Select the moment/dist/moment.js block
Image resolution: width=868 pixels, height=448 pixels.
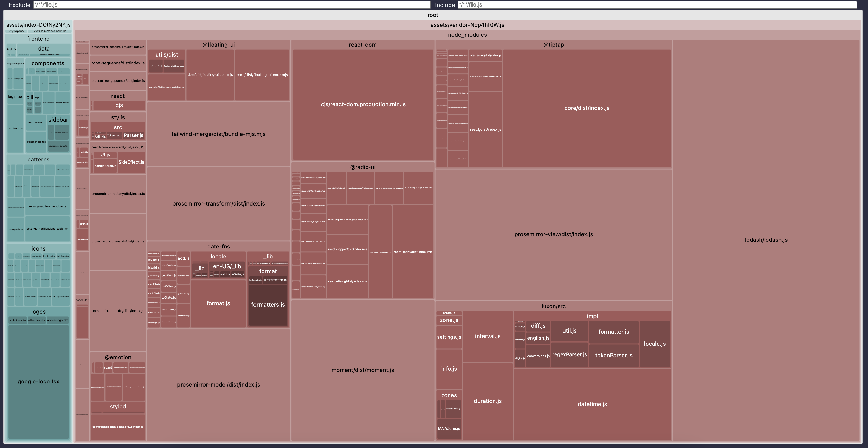[x=363, y=370]
